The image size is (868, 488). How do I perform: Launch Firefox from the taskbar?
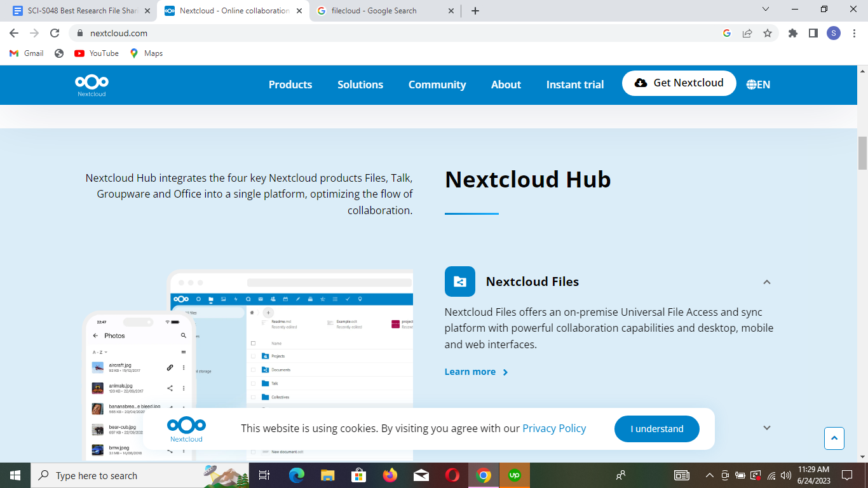pyautogui.click(x=390, y=475)
